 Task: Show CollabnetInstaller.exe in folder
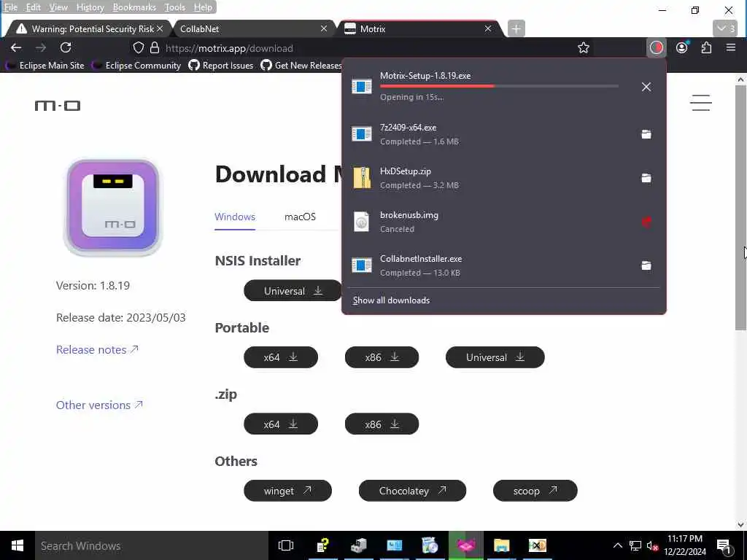[646, 265]
